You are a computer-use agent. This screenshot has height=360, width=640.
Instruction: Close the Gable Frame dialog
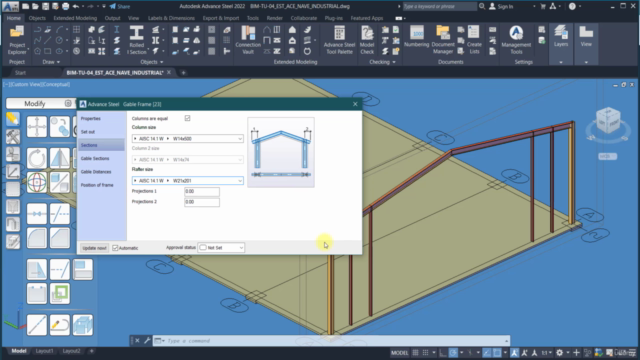(355, 104)
